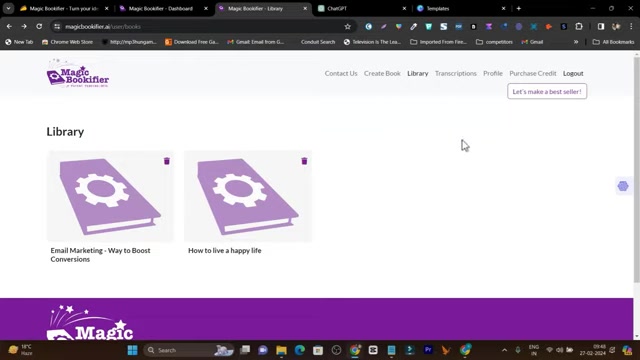The image size is (640, 360).
Task: Open the Purchase Credit page
Action: coord(533,73)
